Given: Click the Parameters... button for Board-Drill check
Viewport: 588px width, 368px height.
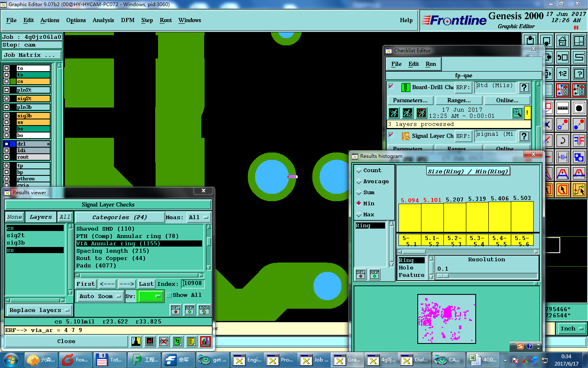Looking at the screenshot, I should (x=410, y=100).
